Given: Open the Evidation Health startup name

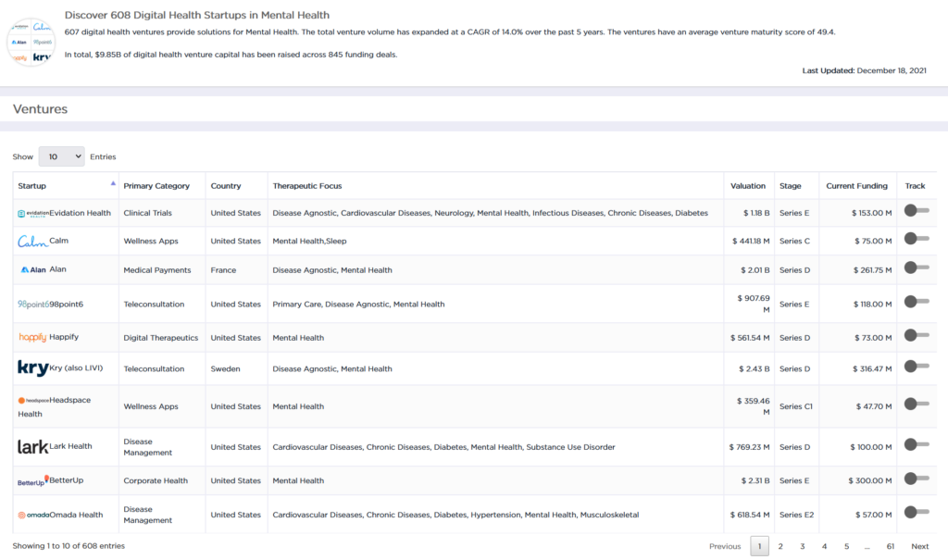Looking at the screenshot, I should [x=81, y=213].
